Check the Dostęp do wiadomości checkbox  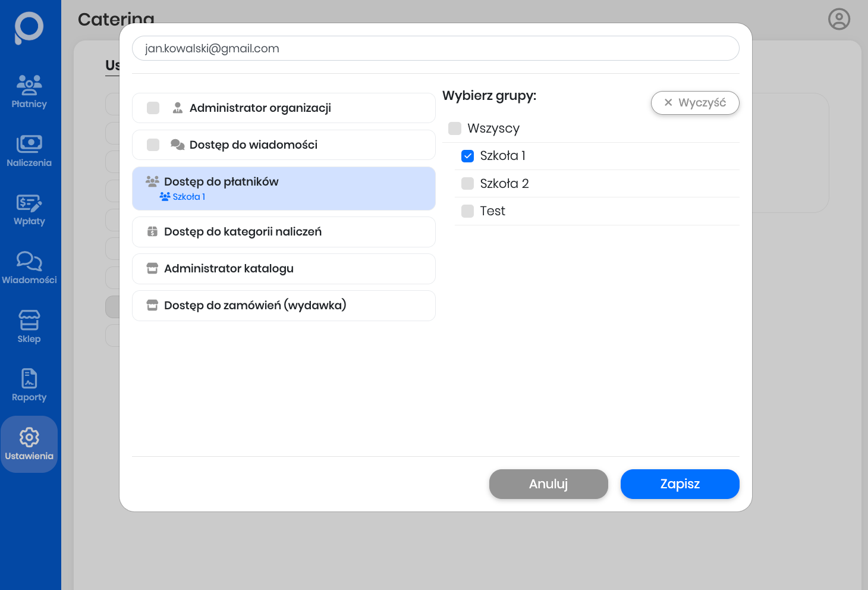point(153,145)
